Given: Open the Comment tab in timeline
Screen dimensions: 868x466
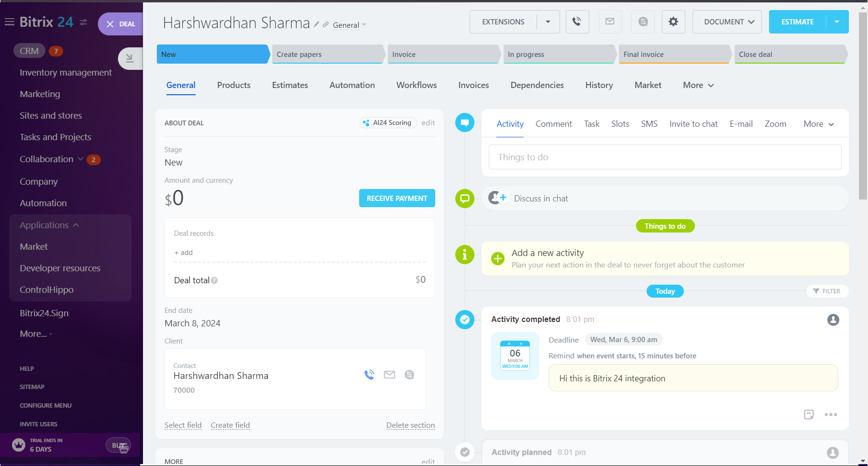Looking at the screenshot, I should click(x=553, y=124).
